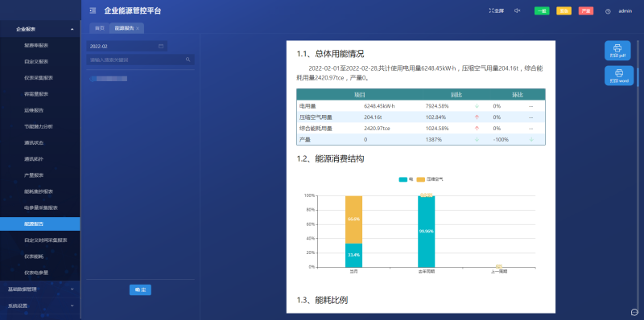Expand the 基础数据管理 menu group
The width and height of the screenshot is (644, 320).
coord(40,289)
